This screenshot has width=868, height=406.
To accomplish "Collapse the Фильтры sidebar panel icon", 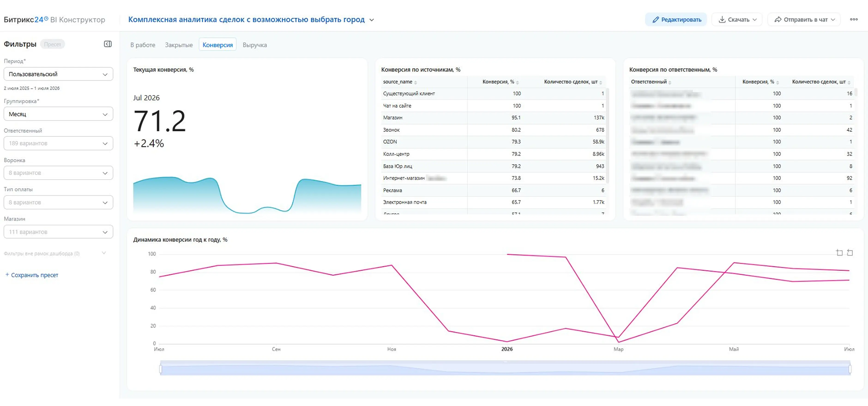I will click(108, 44).
